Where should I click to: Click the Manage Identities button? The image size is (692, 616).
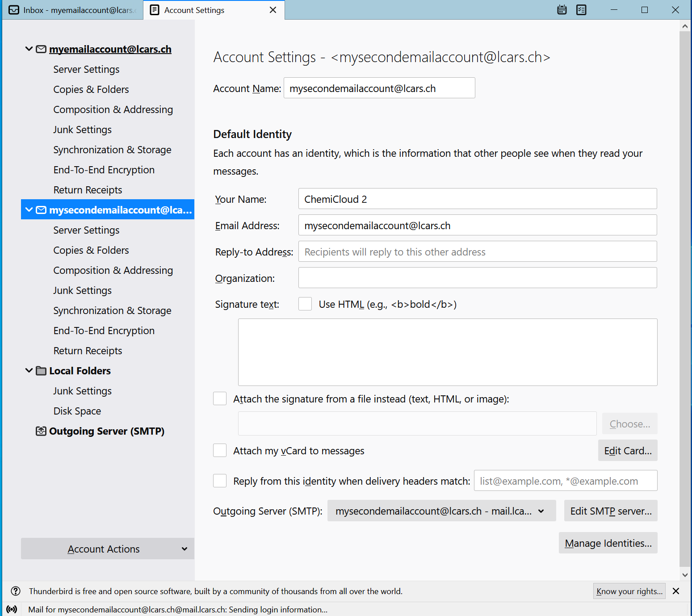pos(608,543)
